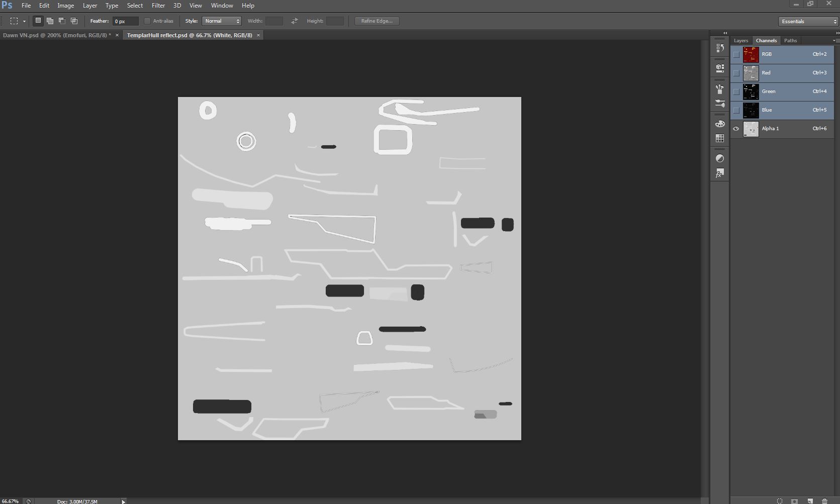Open the Help menu

coord(248,6)
